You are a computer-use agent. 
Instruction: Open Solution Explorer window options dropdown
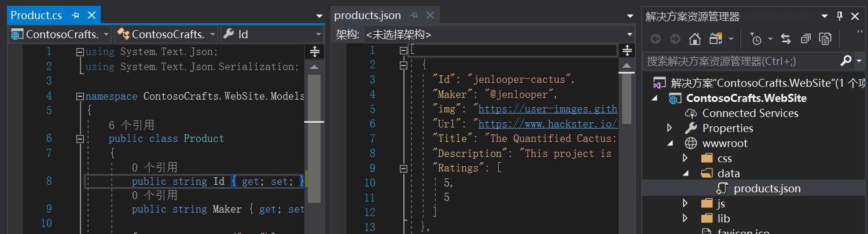click(x=825, y=17)
